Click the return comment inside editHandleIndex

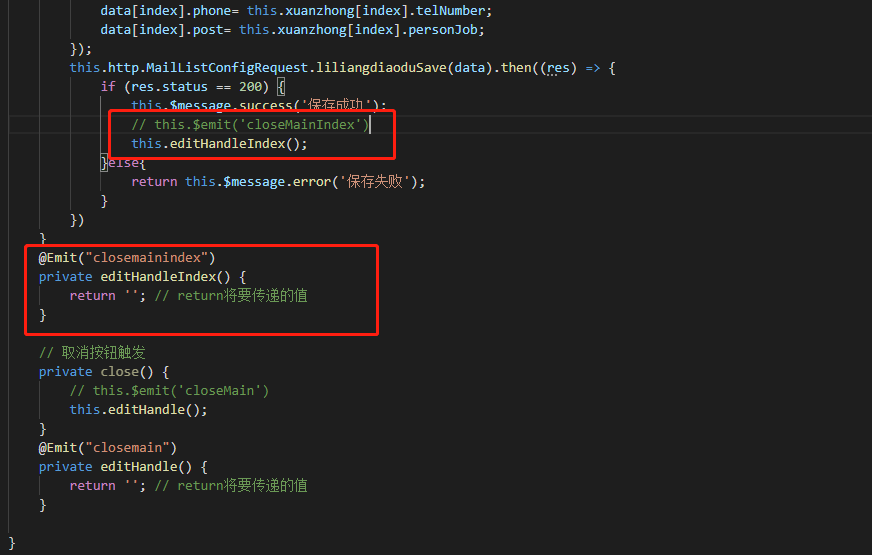pos(231,295)
